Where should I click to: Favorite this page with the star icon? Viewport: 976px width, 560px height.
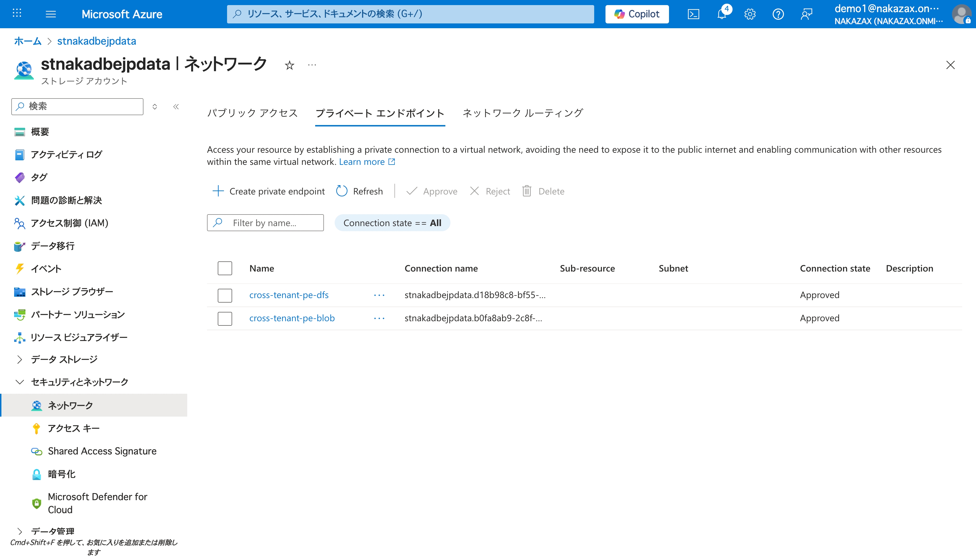click(289, 65)
